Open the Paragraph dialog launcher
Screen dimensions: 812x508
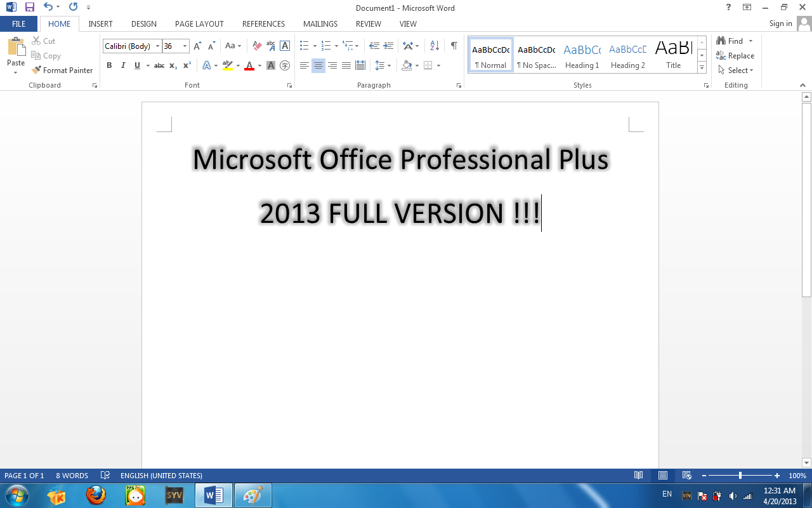[459, 85]
